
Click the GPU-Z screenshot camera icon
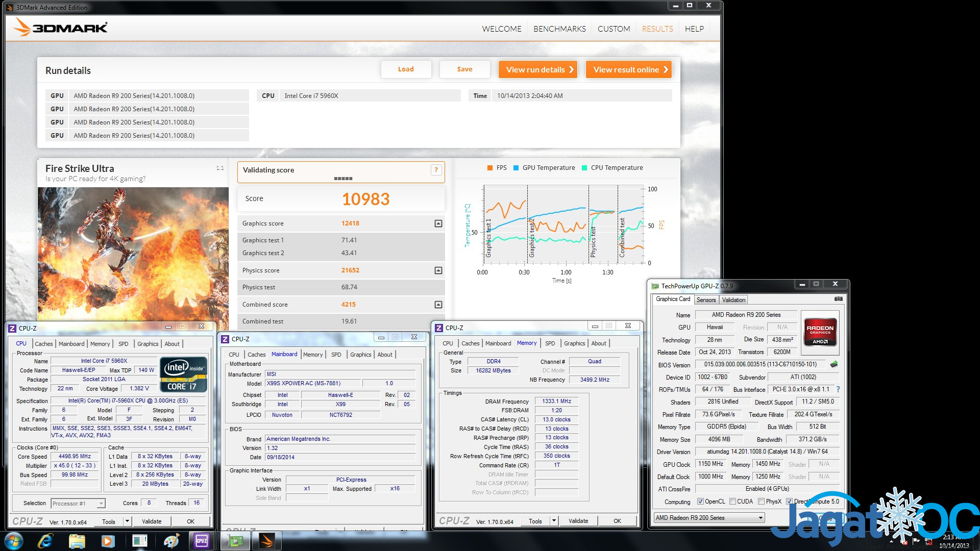point(838,299)
